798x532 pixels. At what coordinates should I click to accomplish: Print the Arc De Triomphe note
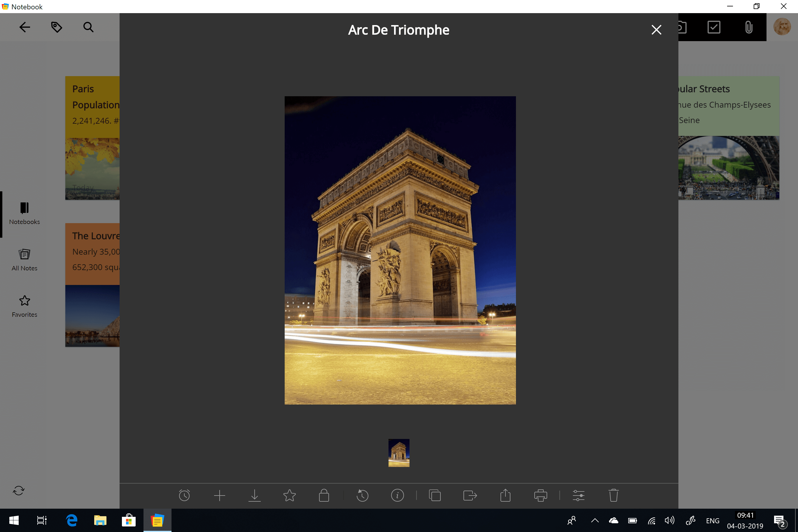click(x=540, y=495)
